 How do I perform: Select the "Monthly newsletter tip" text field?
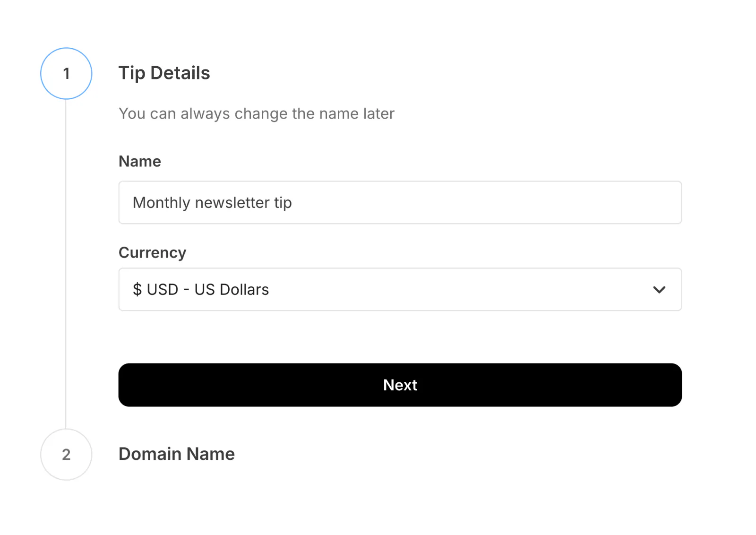click(x=400, y=203)
